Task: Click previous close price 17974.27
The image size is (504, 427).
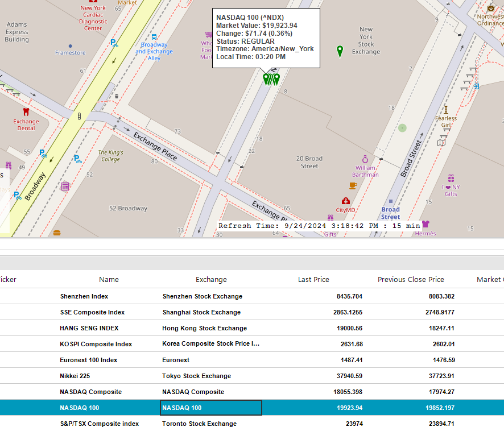Action: click(441, 392)
